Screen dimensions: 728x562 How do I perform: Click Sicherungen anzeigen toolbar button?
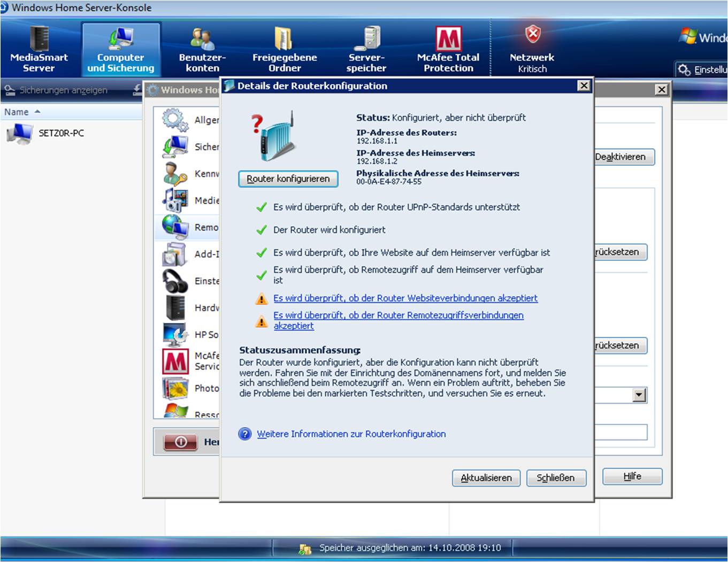[56, 90]
